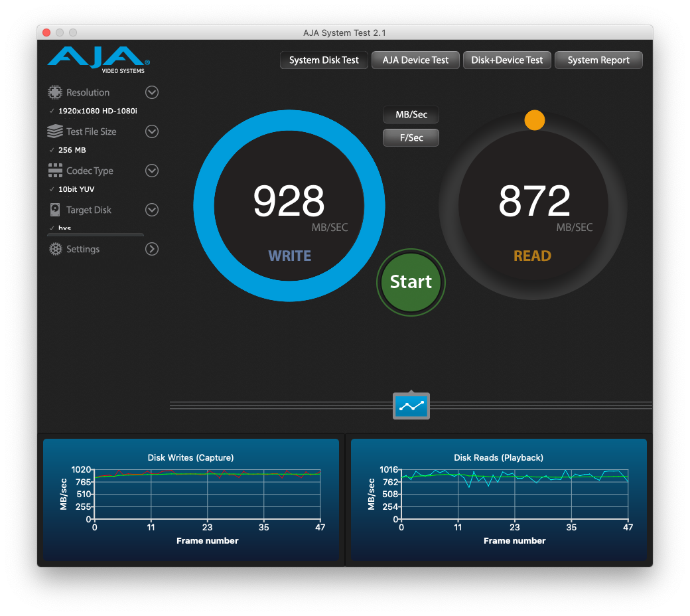Expand the Resolution dropdown arrow
This screenshot has height=616, width=690.
pos(152,92)
